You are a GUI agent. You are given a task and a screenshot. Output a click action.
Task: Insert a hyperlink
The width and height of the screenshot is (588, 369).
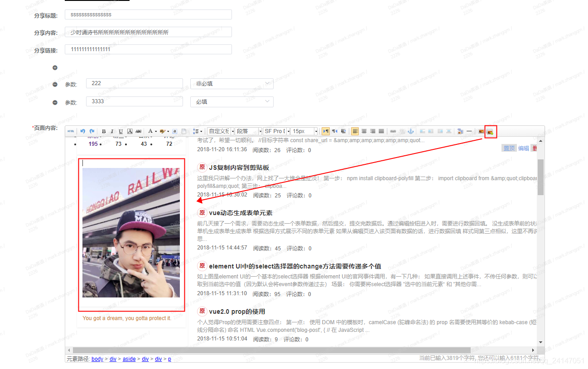point(393,131)
